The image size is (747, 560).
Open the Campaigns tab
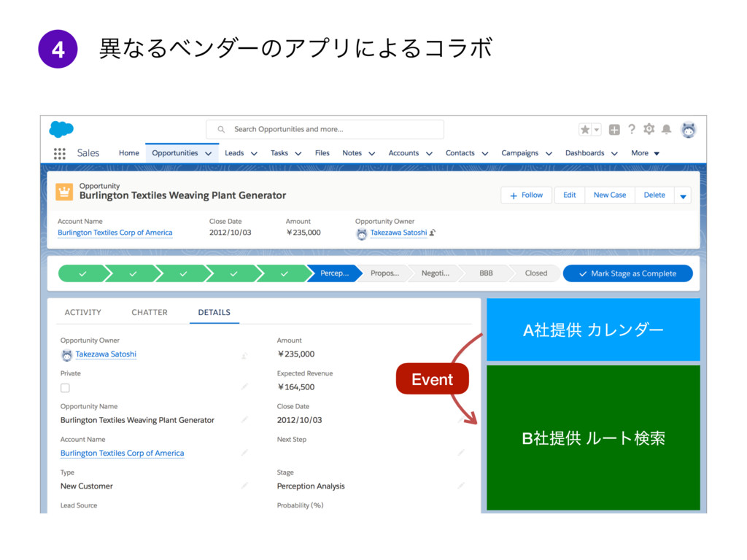519,153
